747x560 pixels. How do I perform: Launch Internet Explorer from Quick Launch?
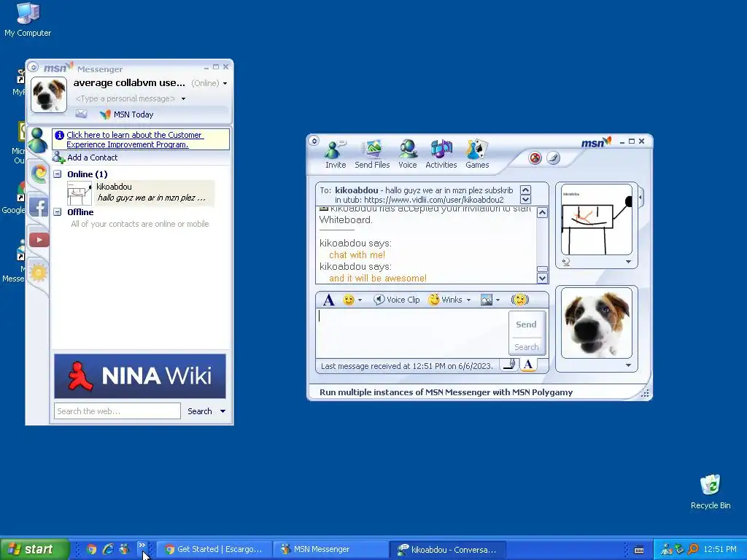click(x=108, y=549)
